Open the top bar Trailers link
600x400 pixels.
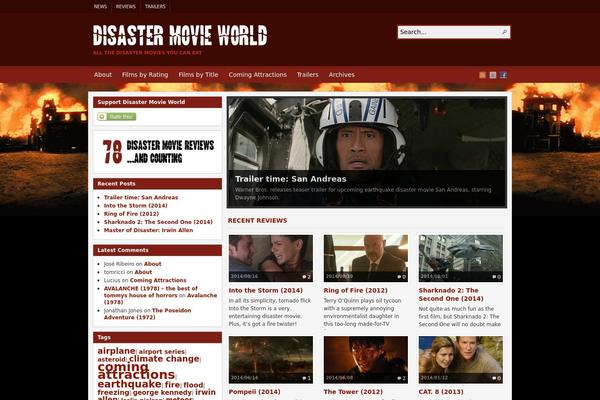[155, 7]
